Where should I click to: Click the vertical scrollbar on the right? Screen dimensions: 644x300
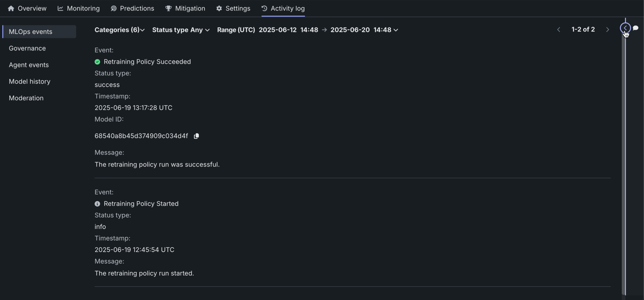tap(623, 159)
